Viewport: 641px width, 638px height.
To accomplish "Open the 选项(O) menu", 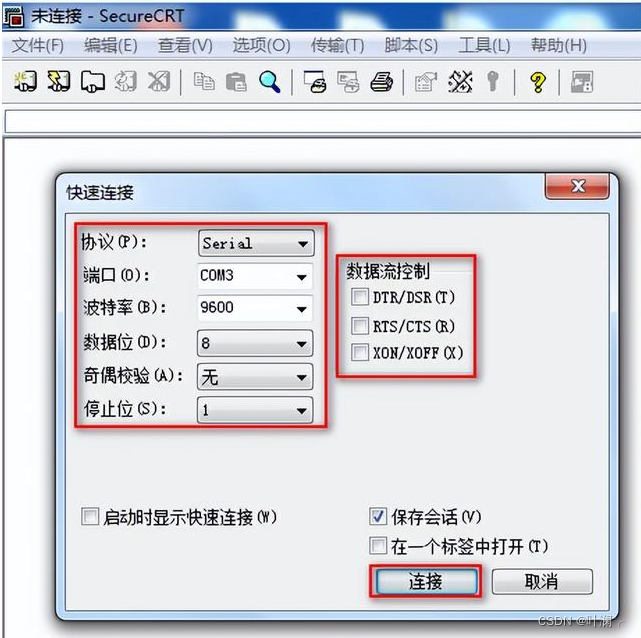I will 261,45.
